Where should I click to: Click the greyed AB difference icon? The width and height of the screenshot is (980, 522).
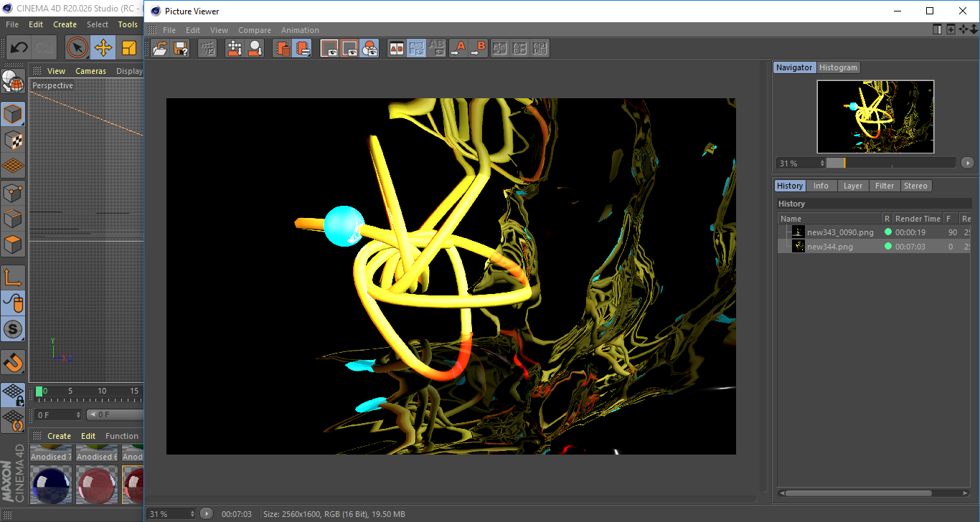coord(436,48)
